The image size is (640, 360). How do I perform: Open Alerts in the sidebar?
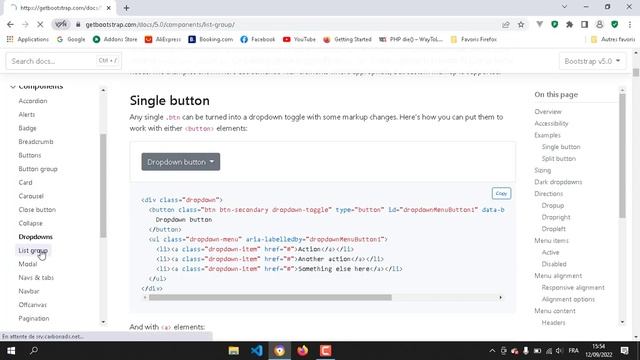[27, 114]
